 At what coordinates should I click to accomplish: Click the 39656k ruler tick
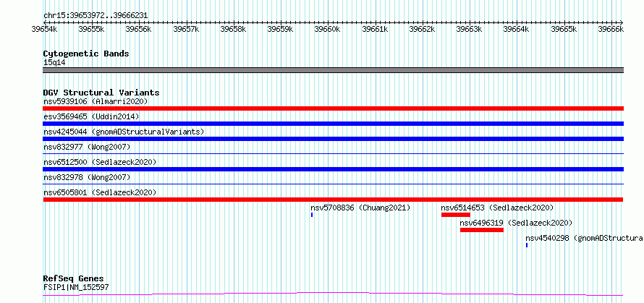pyautogui.click(x=138, y=29)
